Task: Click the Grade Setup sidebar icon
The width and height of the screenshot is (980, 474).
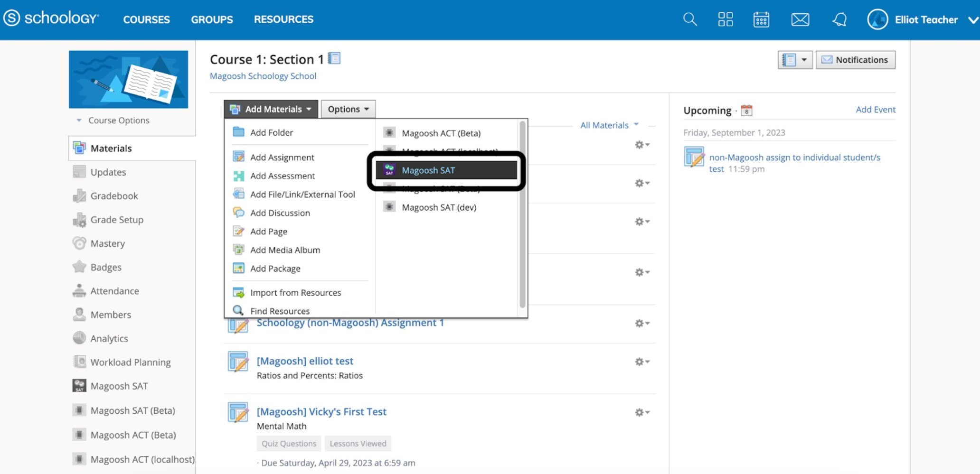Action: click(79, 219)
